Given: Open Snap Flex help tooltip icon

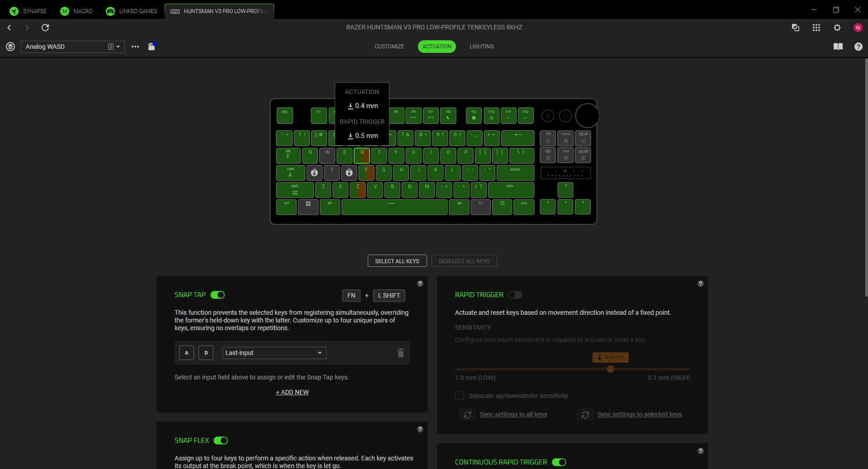Looking at the screenshot, I should [x=420, y=429].
